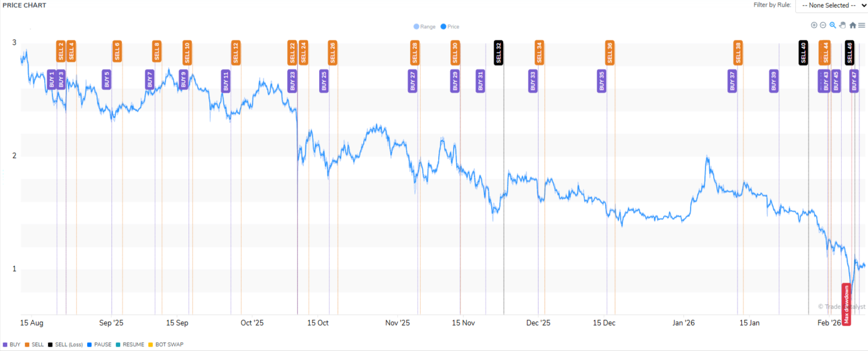
Task: Reset zoom with the home icon
Action: pos(853,25)
